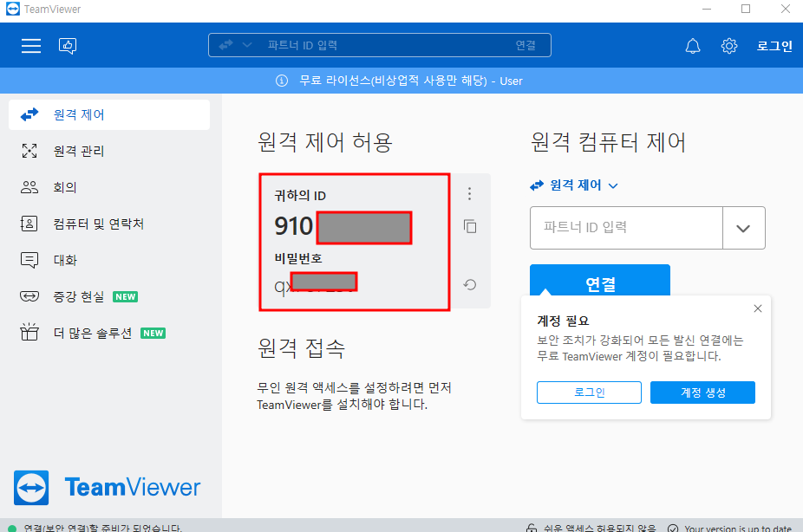Open the 회의 sidebar item
This screenshot has height=532, width=803.
click(x=109, y=187)
